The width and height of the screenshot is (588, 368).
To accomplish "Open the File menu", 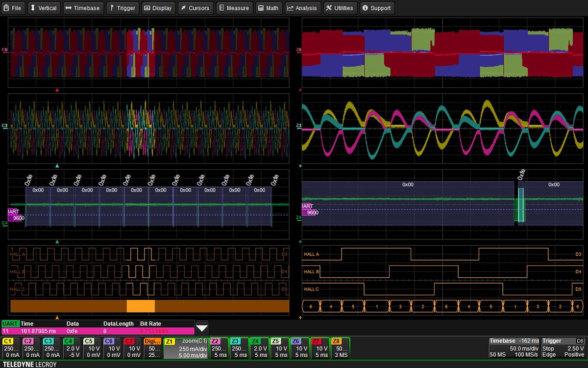I will pyautogui.click(x=13, y=8).
